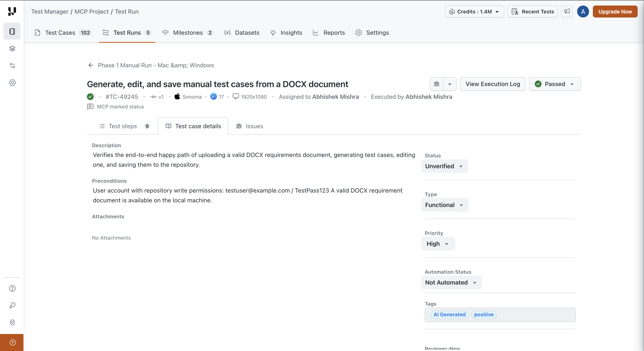This screenshot has height=351, width=644.
Task: Open the Reports tab
Action: tap(329, 33)
